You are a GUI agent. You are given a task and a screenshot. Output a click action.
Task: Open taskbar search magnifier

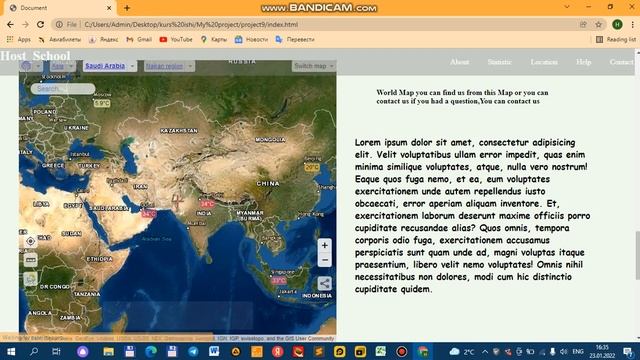[34, 351]
